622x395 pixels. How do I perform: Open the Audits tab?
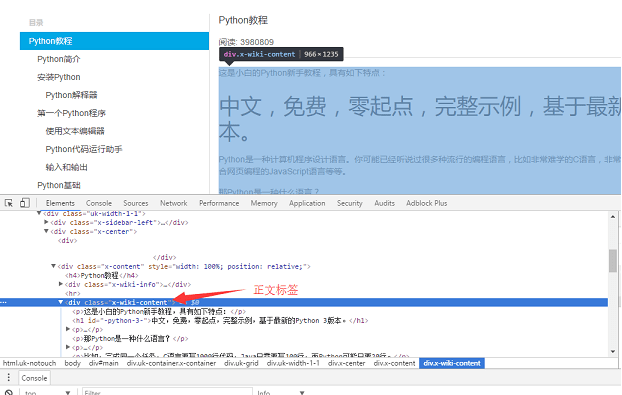pyautogui.click(x=384, y=203)
